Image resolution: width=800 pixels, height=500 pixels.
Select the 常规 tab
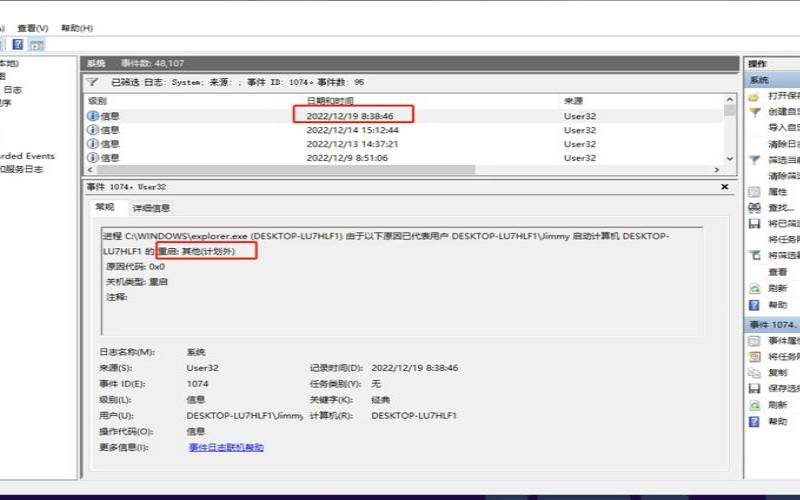[105, 208]
